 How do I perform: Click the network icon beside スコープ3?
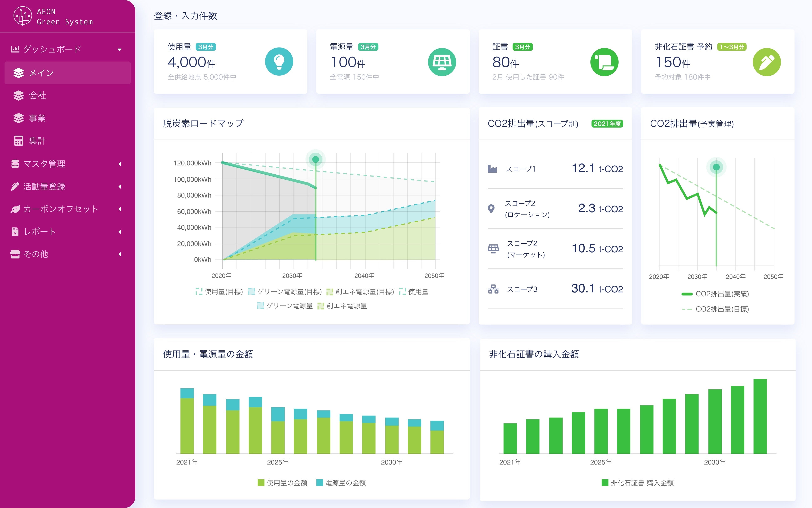click(x=493, y=289)
